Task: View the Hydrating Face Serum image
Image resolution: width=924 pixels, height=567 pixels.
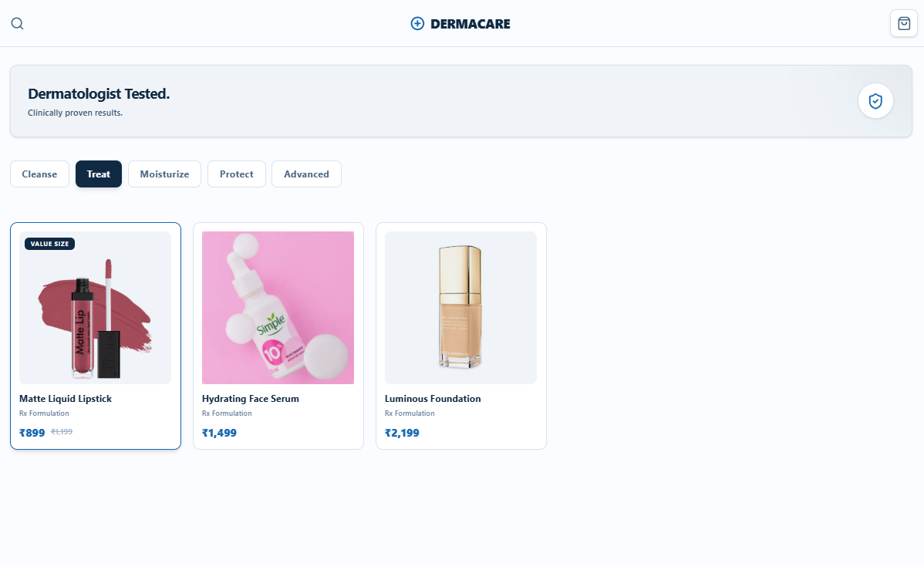Action: pos(278,308)
